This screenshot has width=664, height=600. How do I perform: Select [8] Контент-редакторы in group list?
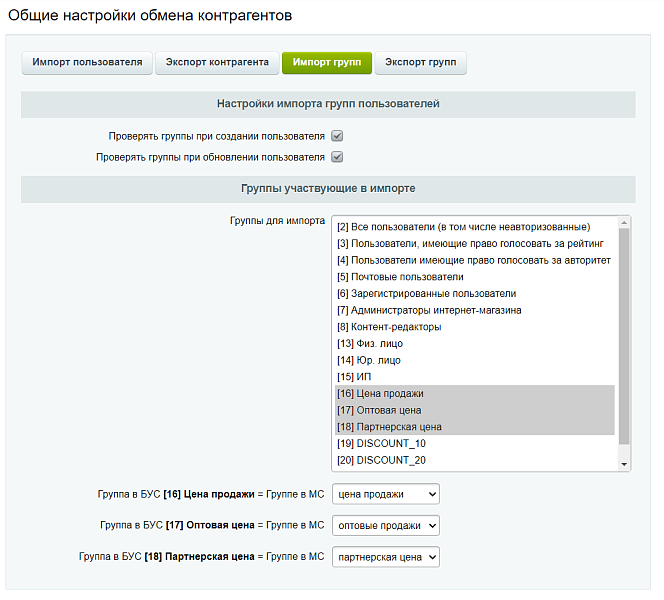389,327
